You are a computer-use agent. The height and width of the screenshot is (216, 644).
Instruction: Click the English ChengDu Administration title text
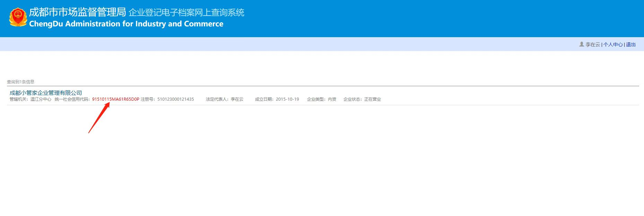click(x=126, y=24)
